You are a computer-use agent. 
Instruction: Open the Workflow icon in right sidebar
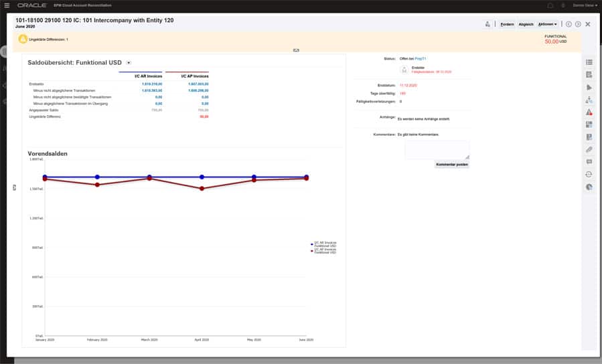(589, 100)
